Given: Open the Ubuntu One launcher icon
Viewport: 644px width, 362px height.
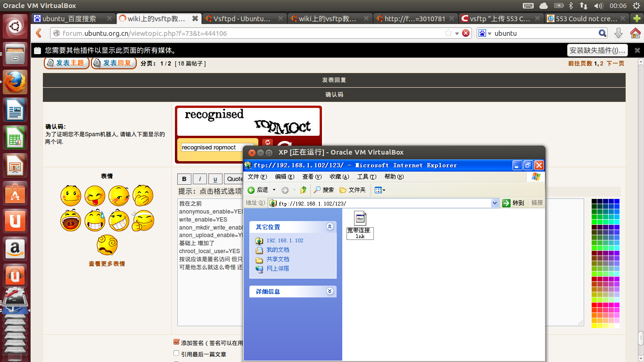Looking at the screenshot, I should point(15,221).
